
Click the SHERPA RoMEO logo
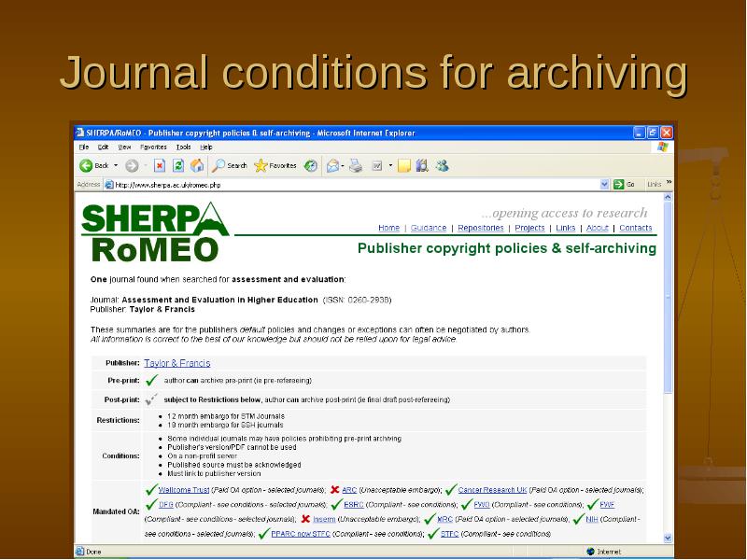[155, 232]
